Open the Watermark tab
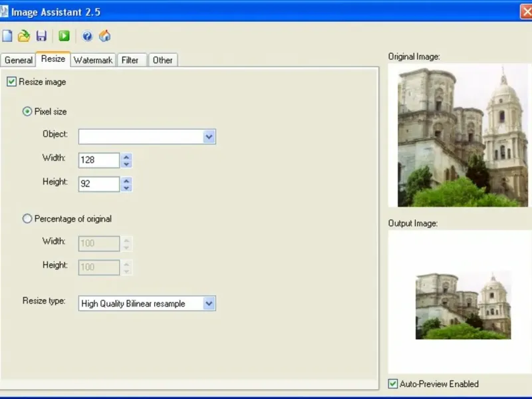The image size is (532, 399). point(93,60)
